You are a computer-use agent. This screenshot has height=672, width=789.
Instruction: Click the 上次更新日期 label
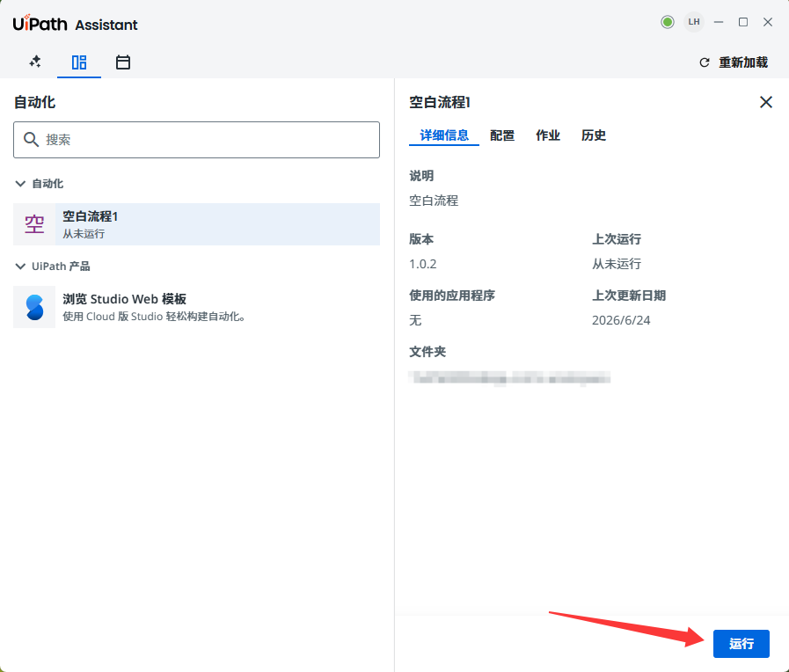click(629, 296)
